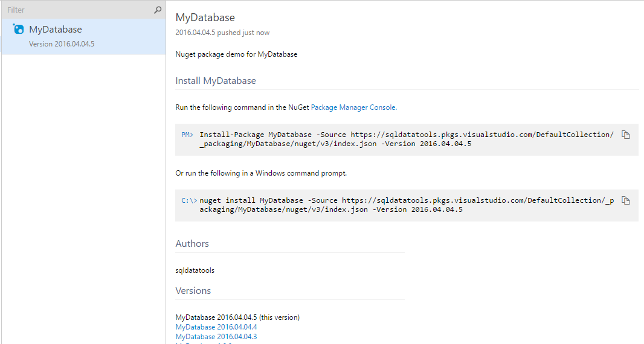
Task: Select the MyDatabase package in list
Action: pyautogui.click(x=84, y=37)
